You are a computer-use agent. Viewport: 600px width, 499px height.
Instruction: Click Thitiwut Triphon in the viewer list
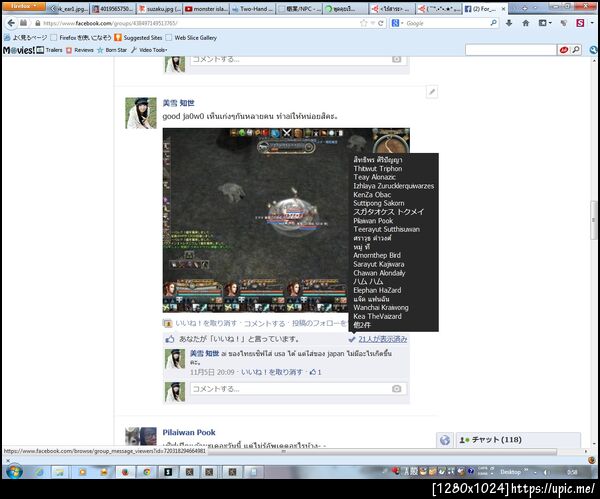click(378, 168)
